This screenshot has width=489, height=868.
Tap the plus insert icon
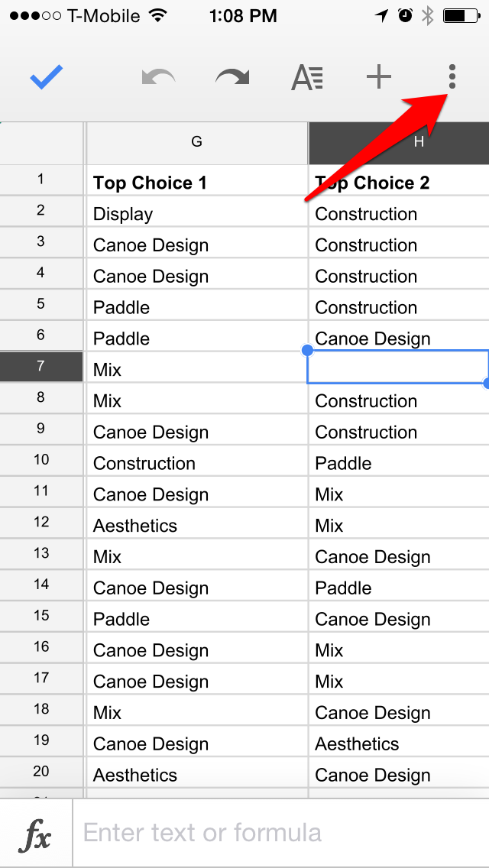pyautogui.click(x=379, y=77)
